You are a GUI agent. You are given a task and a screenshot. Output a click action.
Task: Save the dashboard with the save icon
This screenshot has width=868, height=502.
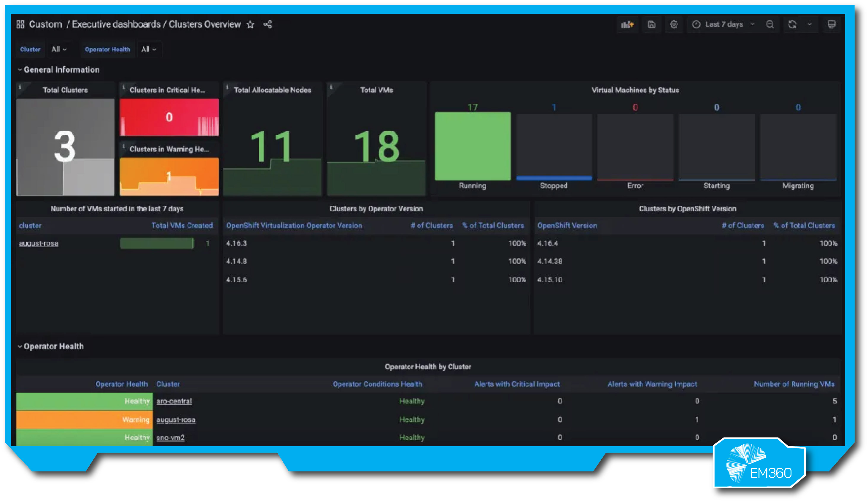652,24
